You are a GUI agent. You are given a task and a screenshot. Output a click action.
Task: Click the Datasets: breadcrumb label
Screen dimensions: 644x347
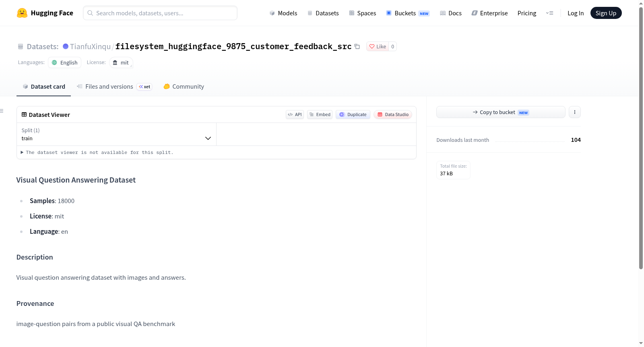pyautogui.click(x=43, y=46)
